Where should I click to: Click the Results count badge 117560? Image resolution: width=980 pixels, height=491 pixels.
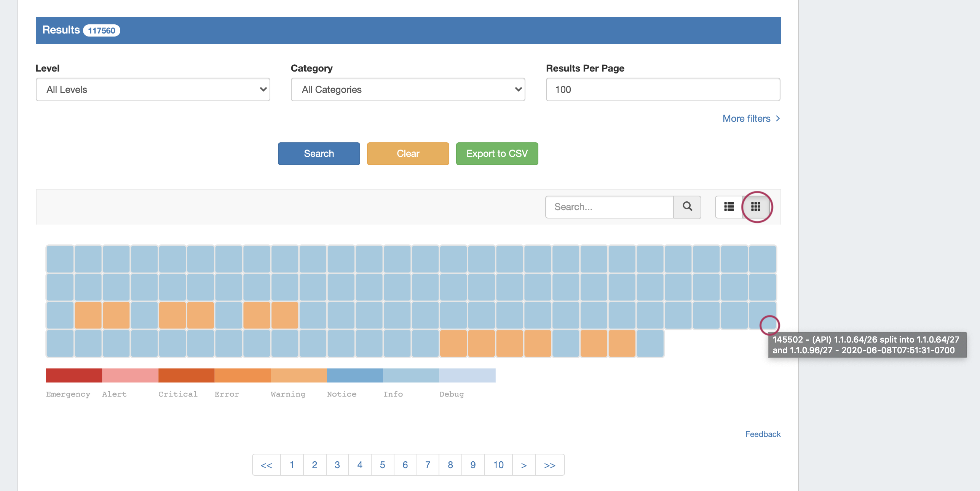tap(101, 30)
